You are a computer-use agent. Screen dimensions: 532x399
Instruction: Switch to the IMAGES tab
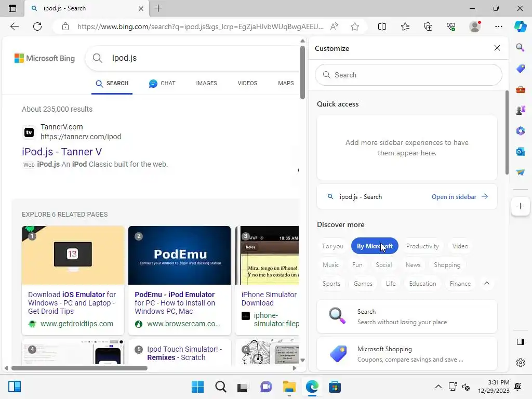pos(206,83)
